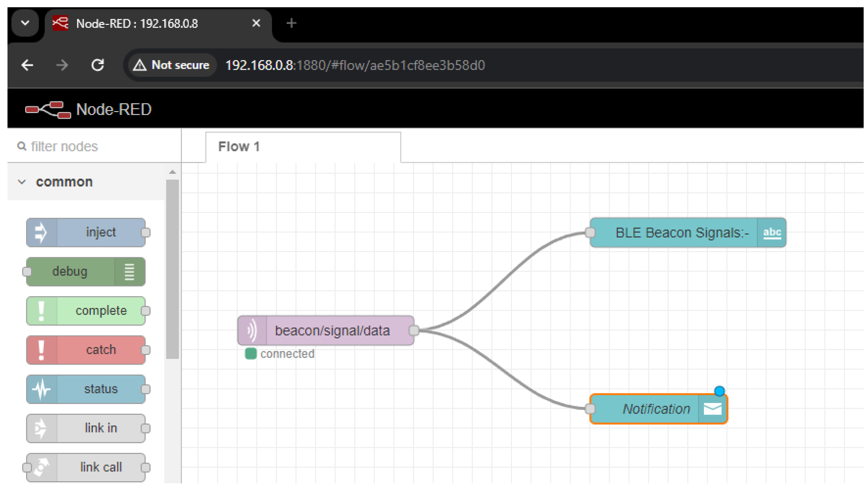Image resolution: width=868 pixels, height=492 pixels.
Task: Click the catch node exclamation icon
Action: coord(41,350)
